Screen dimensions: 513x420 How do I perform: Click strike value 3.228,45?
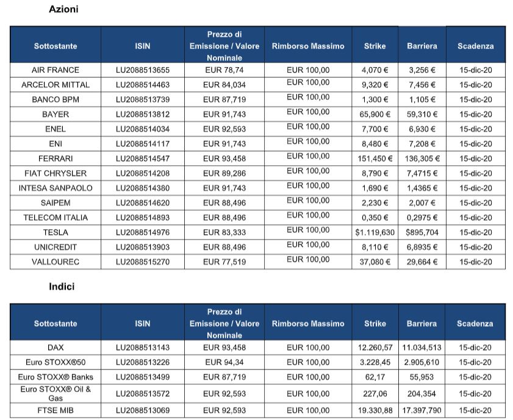click(375, 362)
